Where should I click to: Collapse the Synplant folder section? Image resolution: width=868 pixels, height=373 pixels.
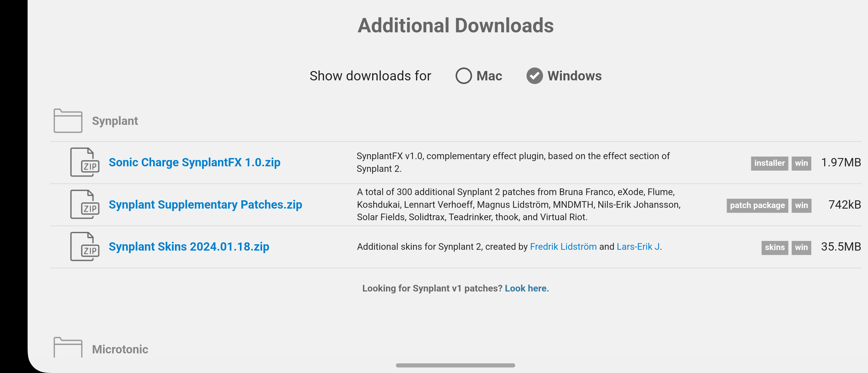coord(115,121)
